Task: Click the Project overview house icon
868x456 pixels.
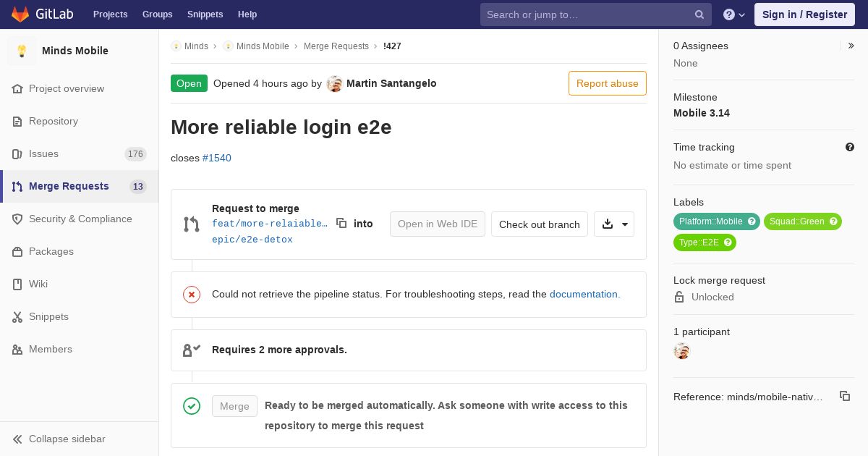Action: point(17,88)
